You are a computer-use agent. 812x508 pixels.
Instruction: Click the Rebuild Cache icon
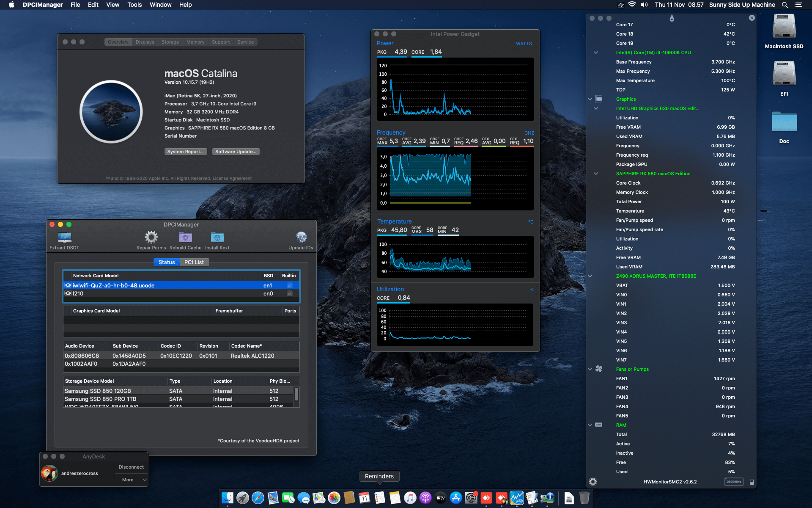coord(185,237)
